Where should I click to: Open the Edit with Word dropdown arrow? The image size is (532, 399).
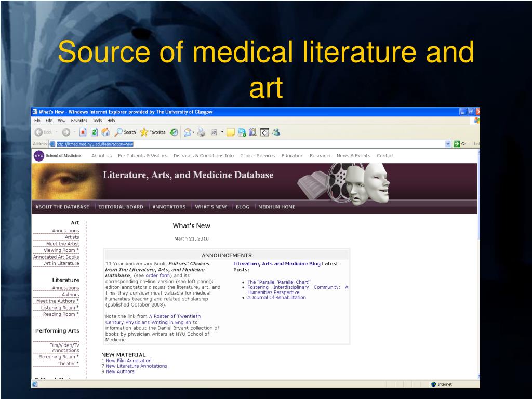pos(222,132)
